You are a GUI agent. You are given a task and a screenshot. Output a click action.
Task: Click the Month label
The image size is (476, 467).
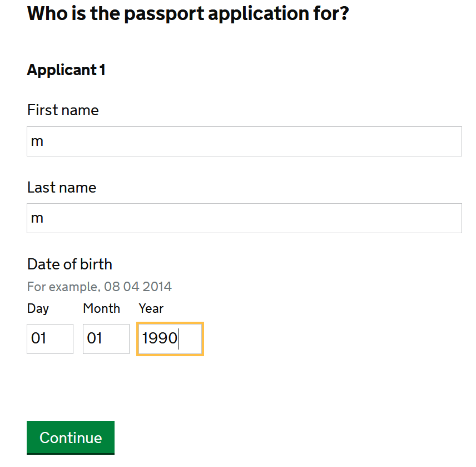102,308
